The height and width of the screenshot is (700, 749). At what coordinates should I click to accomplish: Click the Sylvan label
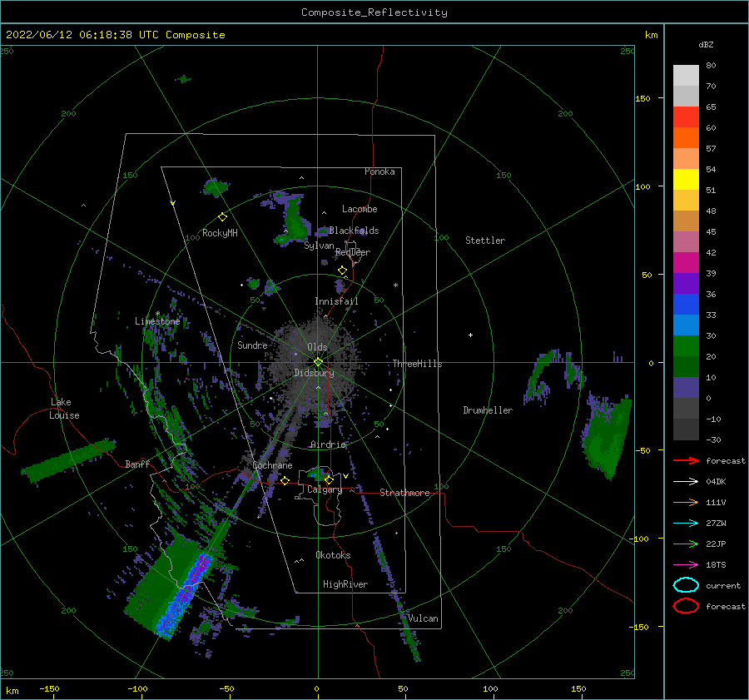coord(319,246)
